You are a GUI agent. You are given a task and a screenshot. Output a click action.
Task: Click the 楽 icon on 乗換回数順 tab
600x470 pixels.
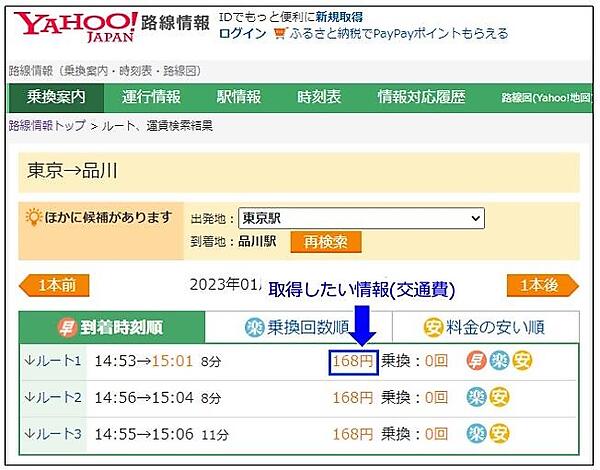[254, 328]
